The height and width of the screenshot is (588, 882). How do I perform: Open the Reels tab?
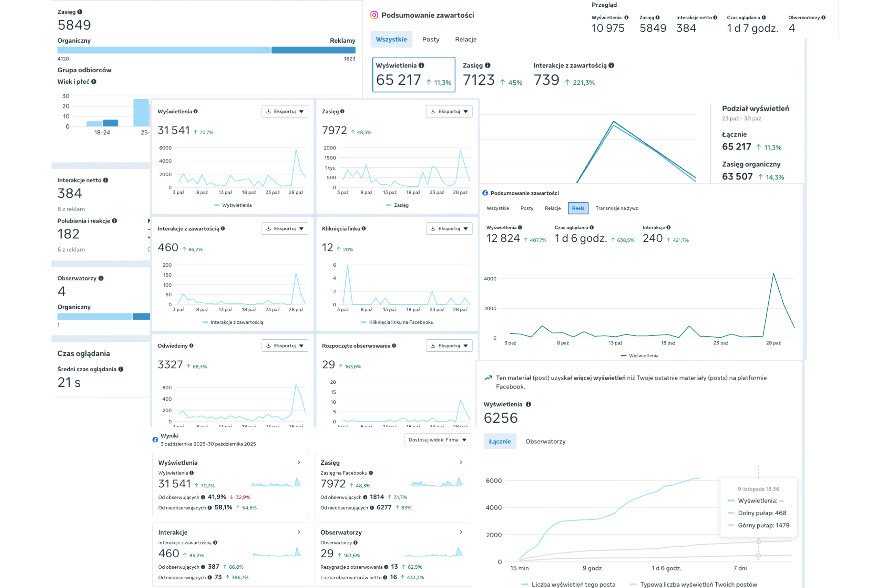[x=578, y=208]
